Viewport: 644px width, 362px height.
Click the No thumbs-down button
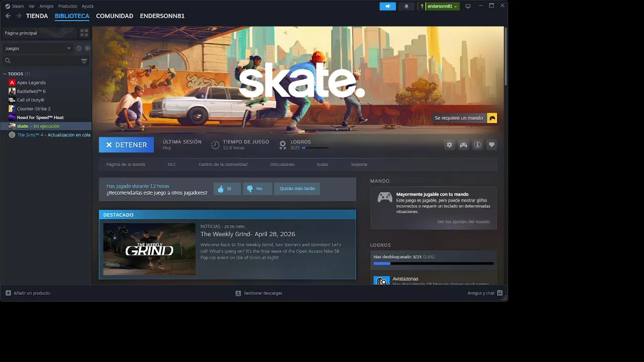tap(257, 189)
